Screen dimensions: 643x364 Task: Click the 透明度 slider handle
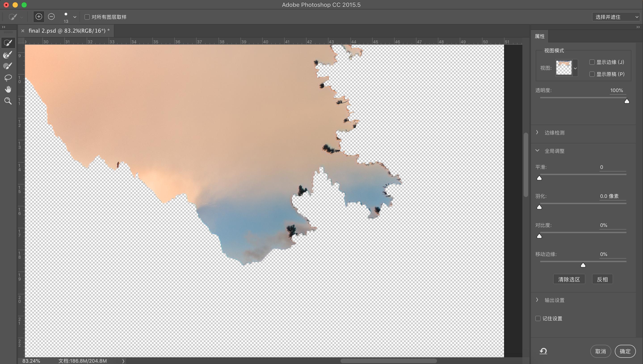[x=627, y=101]
